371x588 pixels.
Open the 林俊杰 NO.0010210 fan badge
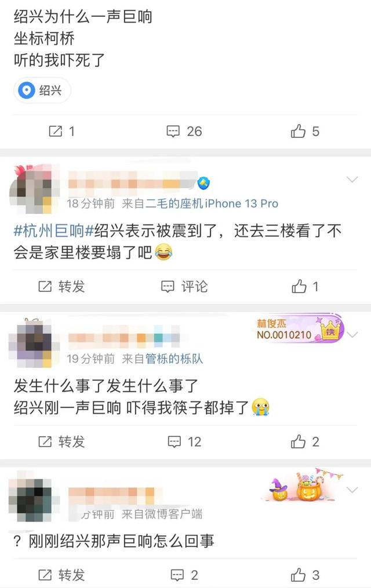coord(299,329)
